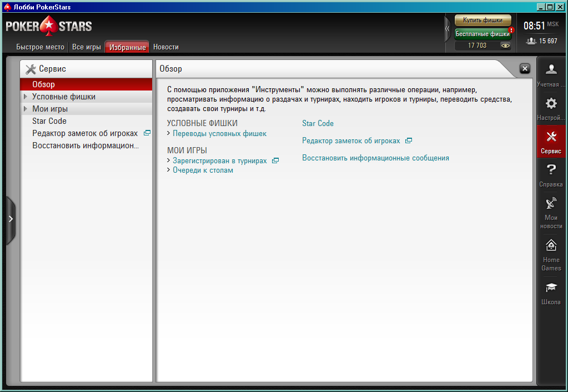Click the Мои игры label in tree

50,109
